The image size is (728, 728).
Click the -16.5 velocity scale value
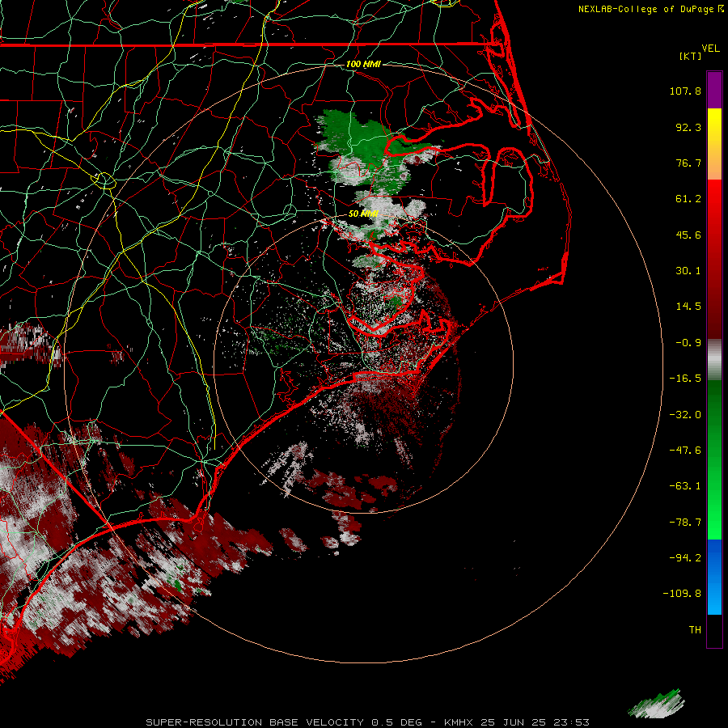685,379
